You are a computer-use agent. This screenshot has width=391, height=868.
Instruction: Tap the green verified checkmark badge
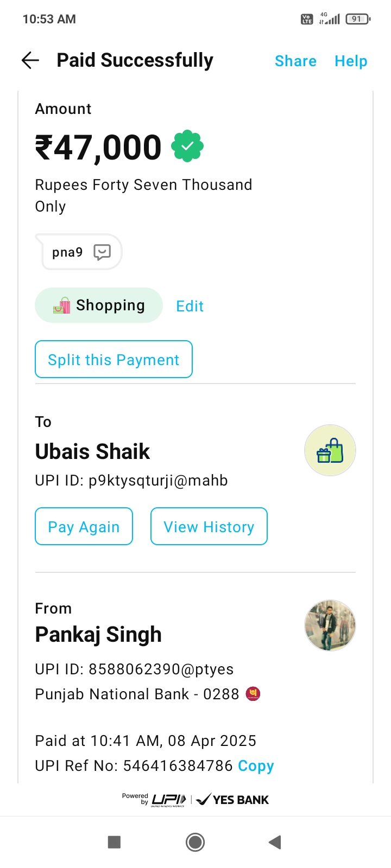coord(187,146)
